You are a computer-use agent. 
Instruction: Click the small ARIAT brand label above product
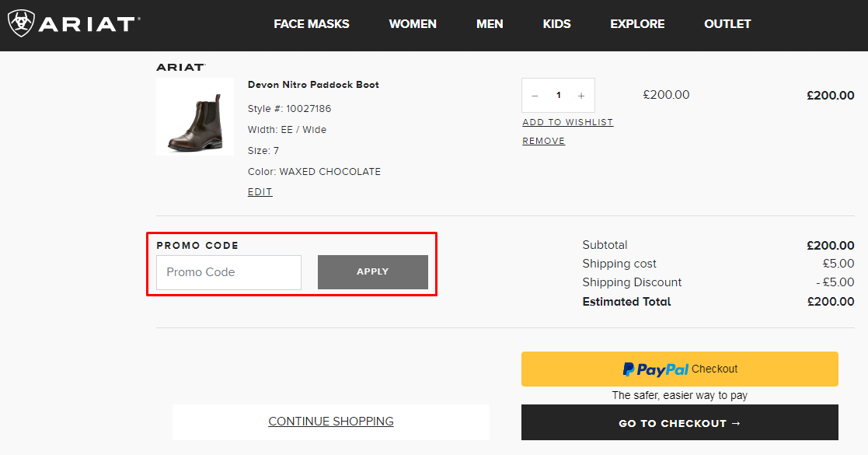180,67
